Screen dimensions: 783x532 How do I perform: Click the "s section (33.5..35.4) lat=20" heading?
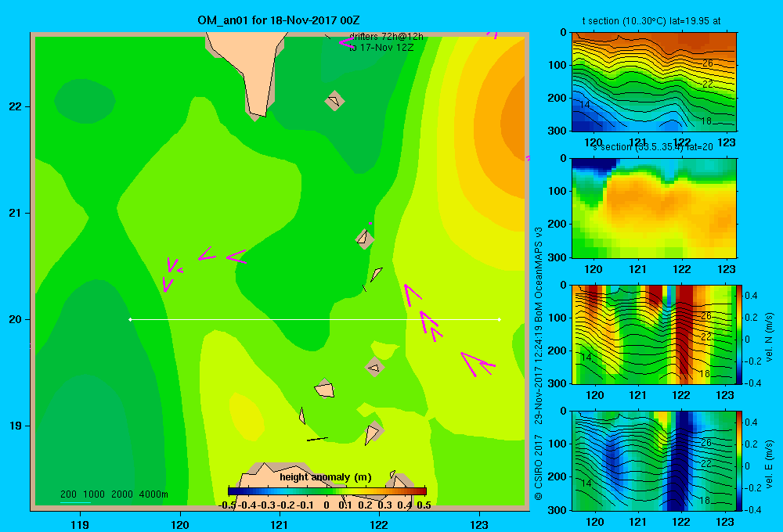click(653, 147)
